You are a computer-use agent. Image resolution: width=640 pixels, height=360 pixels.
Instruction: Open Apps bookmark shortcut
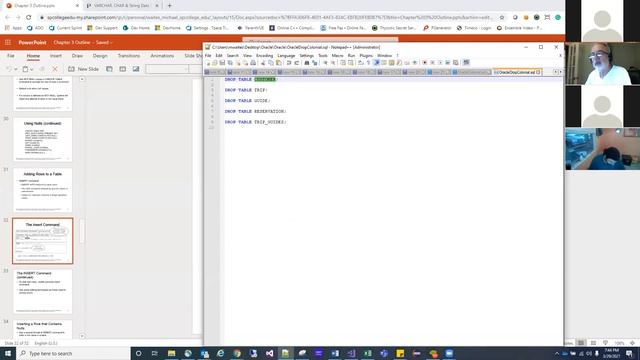[13, 28]
